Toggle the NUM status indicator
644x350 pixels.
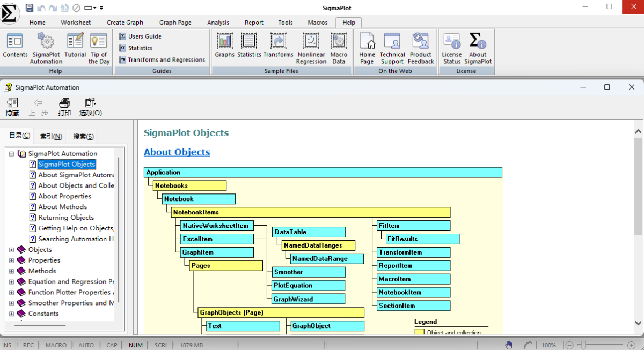point(136,345)
